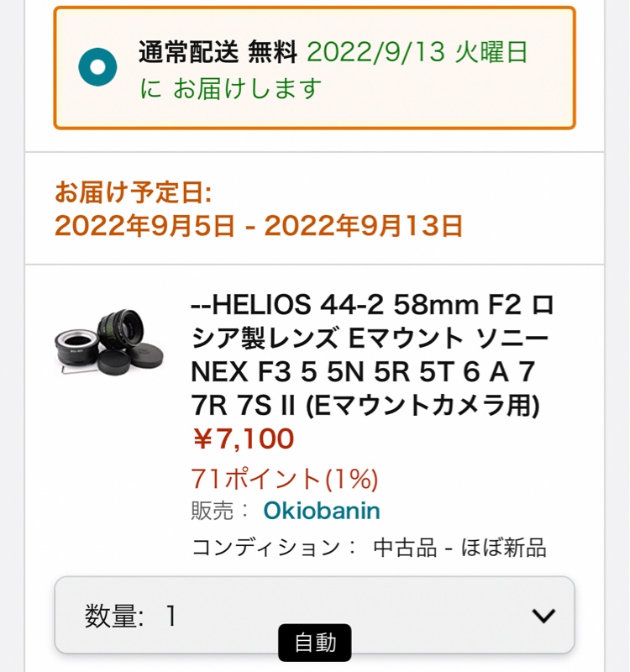Viewport: 630px width, 672px height.
Task: Choose the orange-bordered standard shipping option box
Action: click(314, 68)
